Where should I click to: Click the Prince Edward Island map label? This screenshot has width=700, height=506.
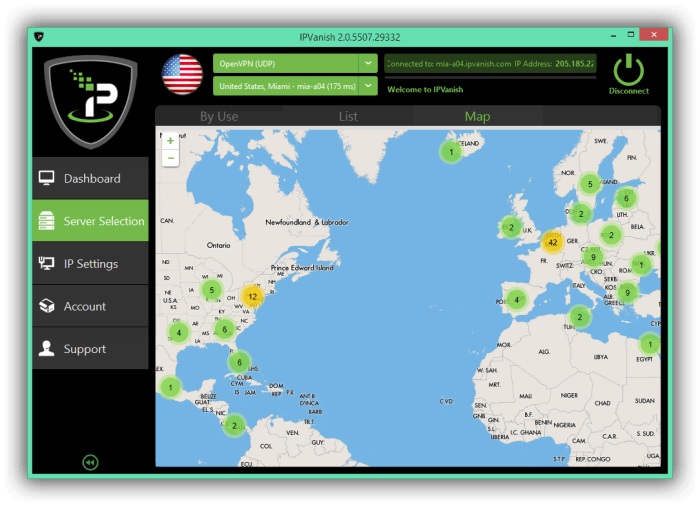(x=302, y=268)
